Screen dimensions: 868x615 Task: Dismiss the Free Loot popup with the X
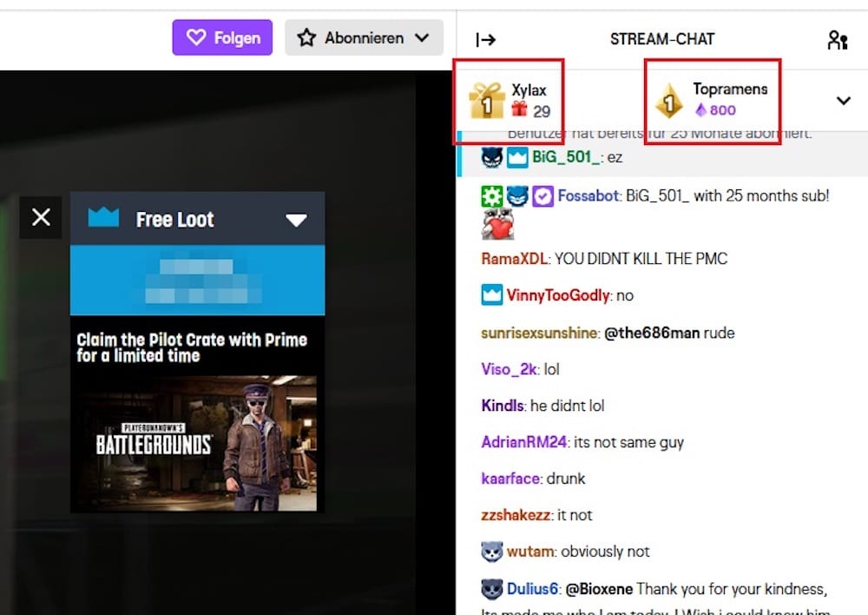coord(40,217)
